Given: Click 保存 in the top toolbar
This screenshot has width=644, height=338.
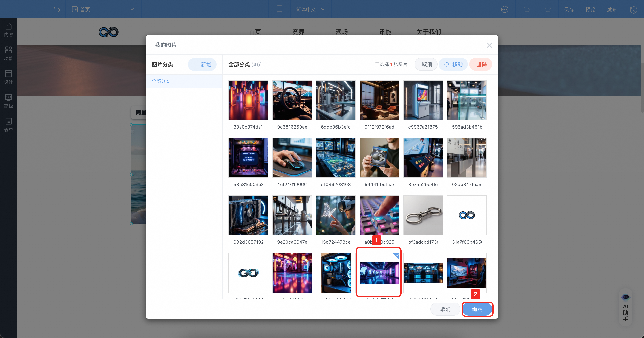Looking at the screenshot, I should [x=569, y=10].
